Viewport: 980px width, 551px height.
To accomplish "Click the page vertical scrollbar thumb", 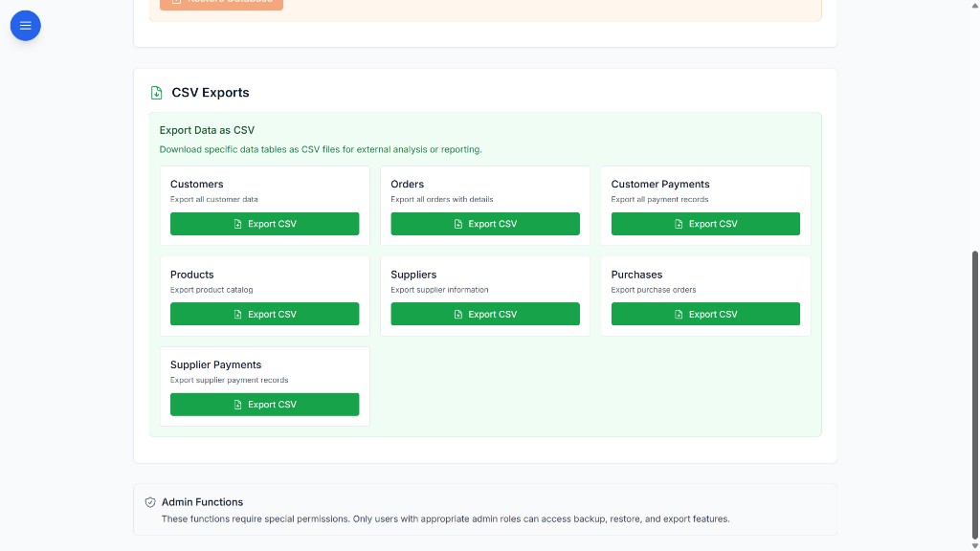I will [974, 395].
